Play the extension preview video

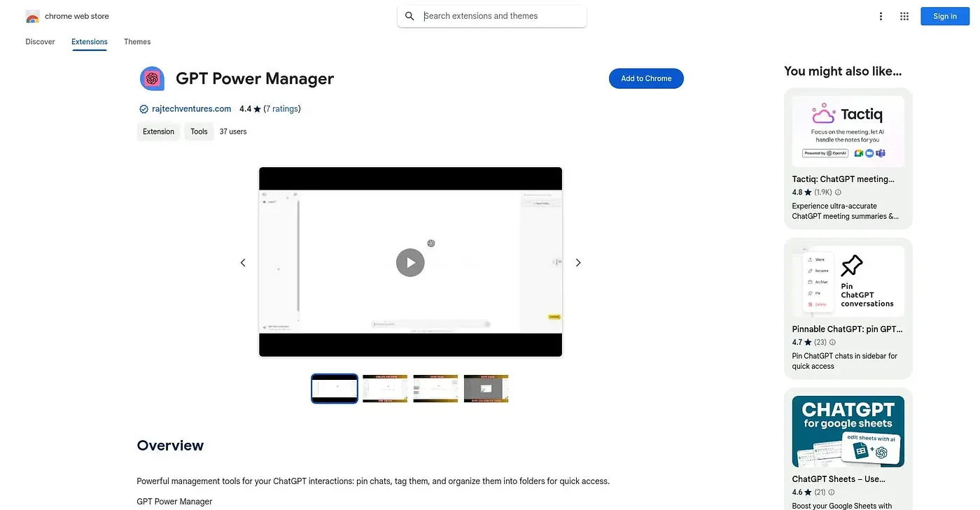click(x=410, y=262)
